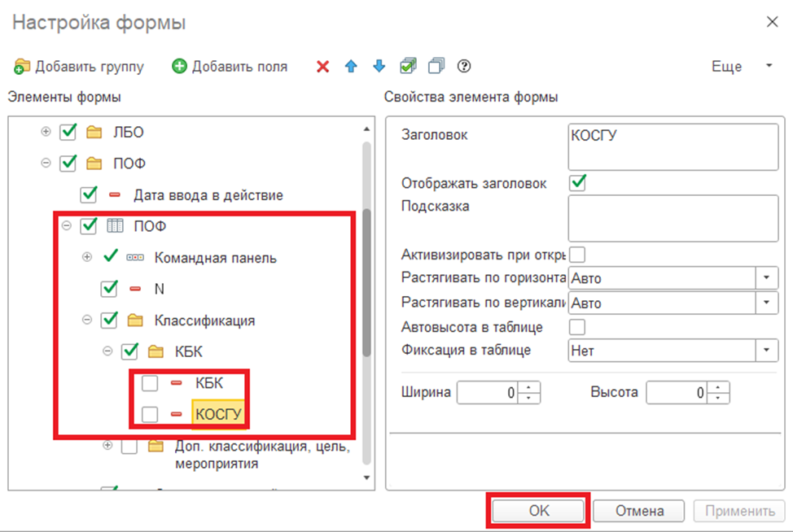Click the Доп. классификация folder icon
Screen dimensions: 793x532
tap(156, 446)
